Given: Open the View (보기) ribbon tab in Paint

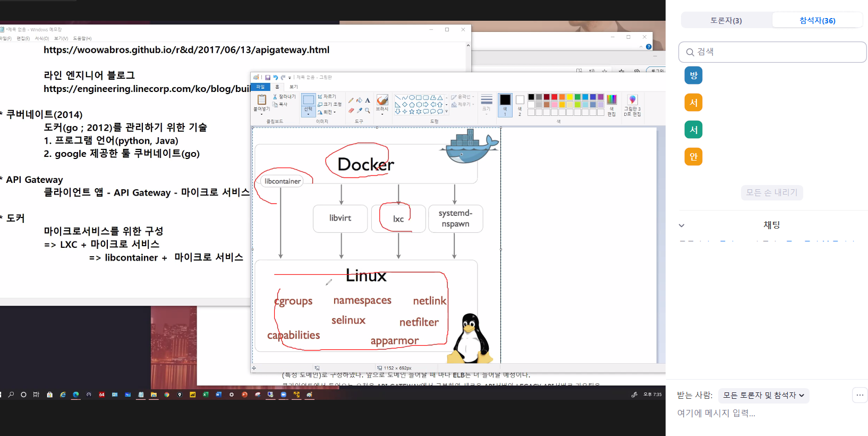Looking at the screenshot, I should click(x=293, y=87).
